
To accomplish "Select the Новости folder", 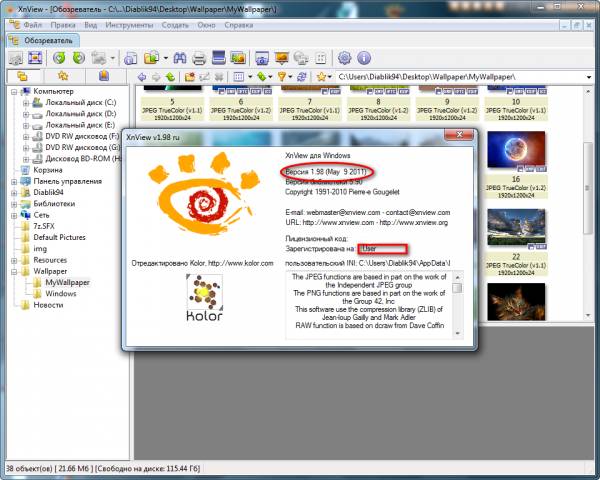I will click(48, 305).
